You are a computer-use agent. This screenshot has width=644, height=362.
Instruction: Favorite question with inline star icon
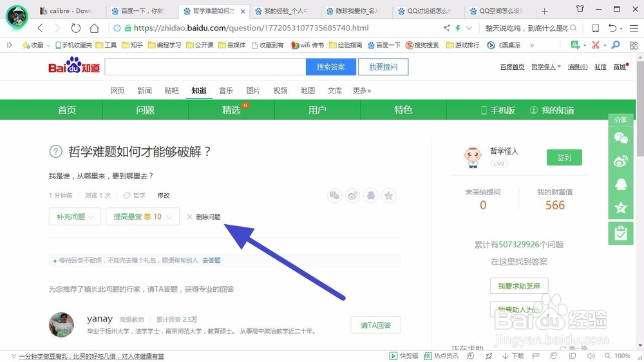[388, 196]
